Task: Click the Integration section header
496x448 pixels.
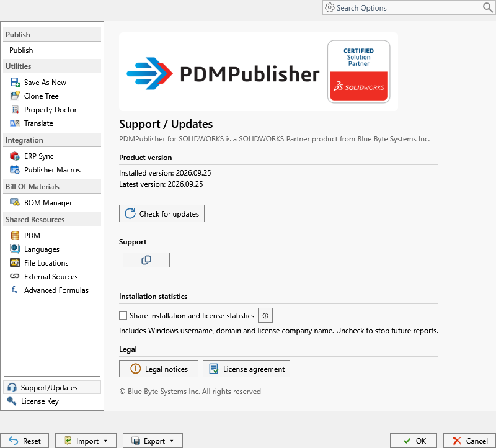Action: [52, 140]
